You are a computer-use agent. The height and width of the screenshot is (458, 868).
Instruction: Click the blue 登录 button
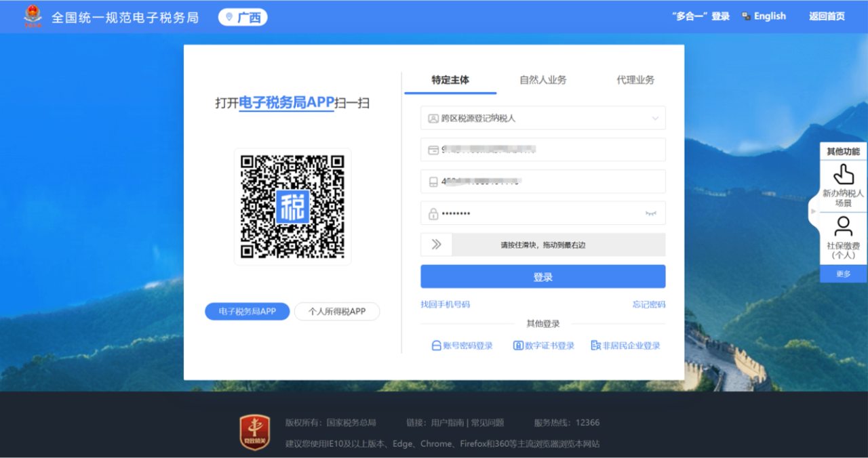[542, 276]
